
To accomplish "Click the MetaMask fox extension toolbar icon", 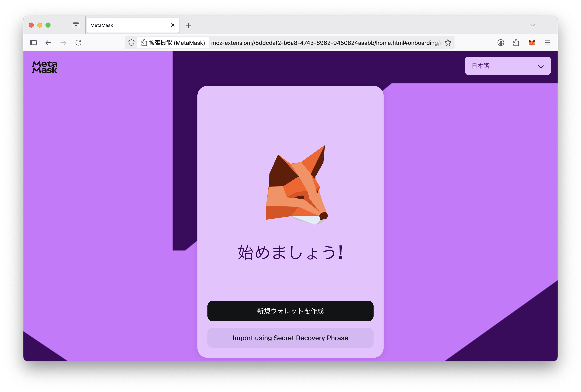I will [532, 43].
